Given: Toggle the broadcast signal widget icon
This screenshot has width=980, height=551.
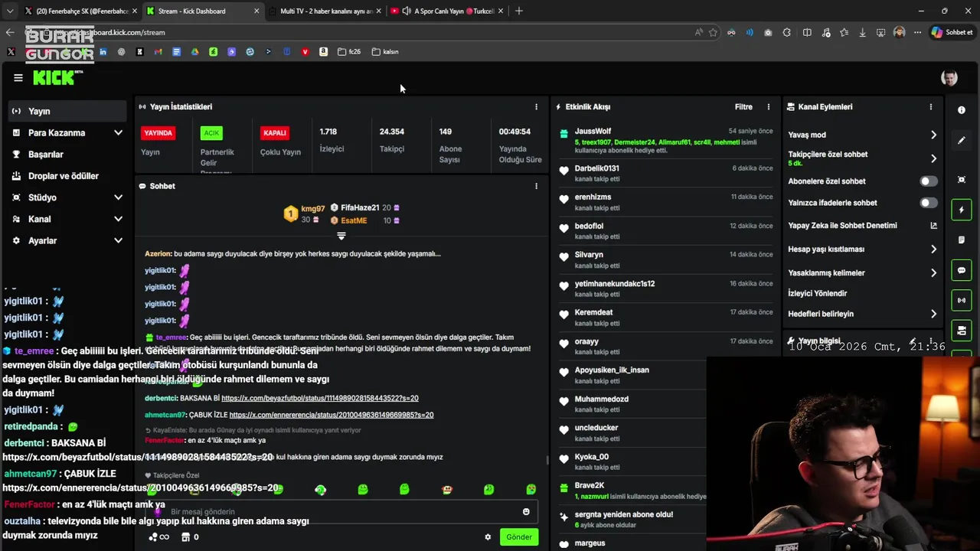Looking at the screenshot, I should click(x=962, y=300).
